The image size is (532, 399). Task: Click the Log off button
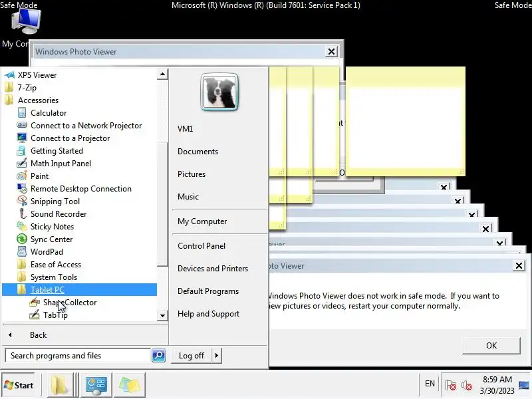pyautogui.click(x=191, y=356)
